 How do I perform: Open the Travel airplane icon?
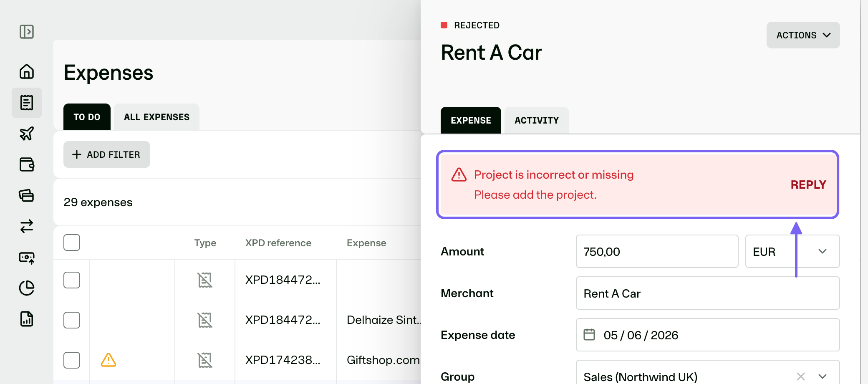click(27, 134)
